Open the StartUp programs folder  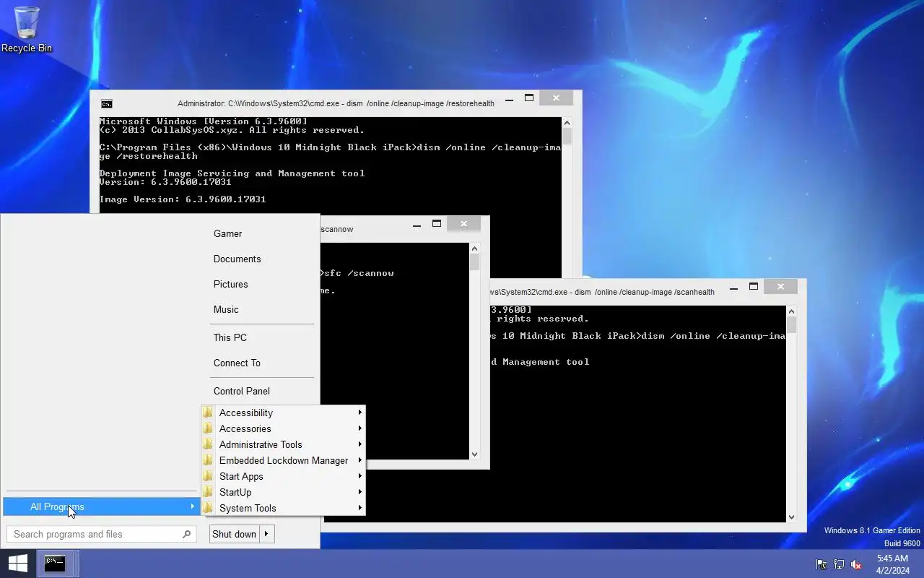283,492
